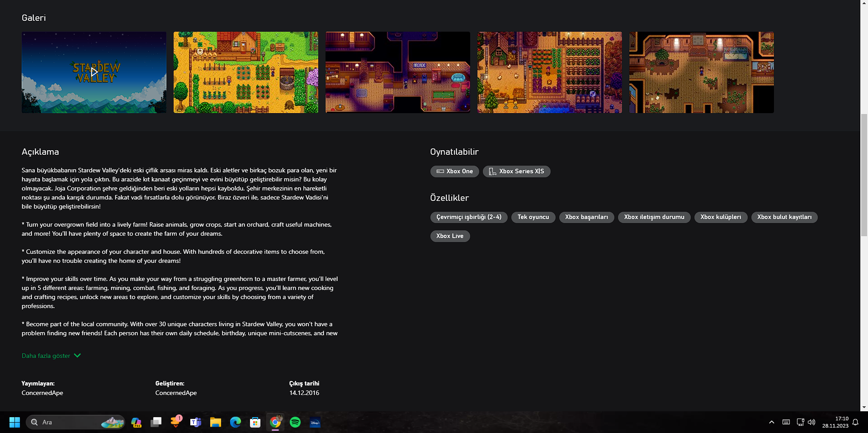Click the page scrollbar down arrow
The image size is (868, 433).
[864, 407]
